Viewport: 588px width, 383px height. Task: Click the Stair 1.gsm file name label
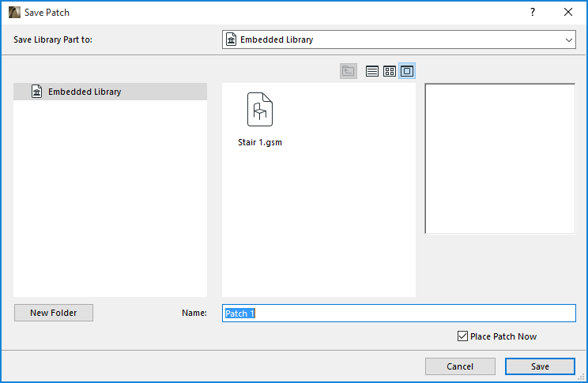coord(260,142)
